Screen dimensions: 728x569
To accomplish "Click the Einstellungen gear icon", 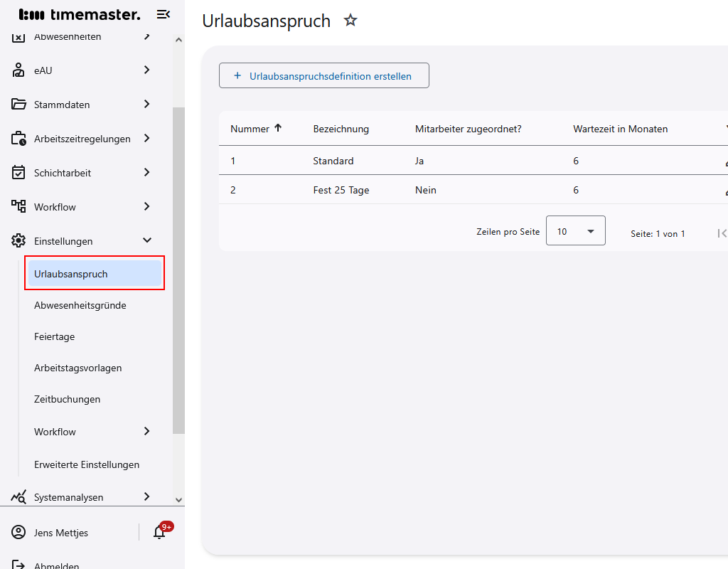I will (18, 241).
